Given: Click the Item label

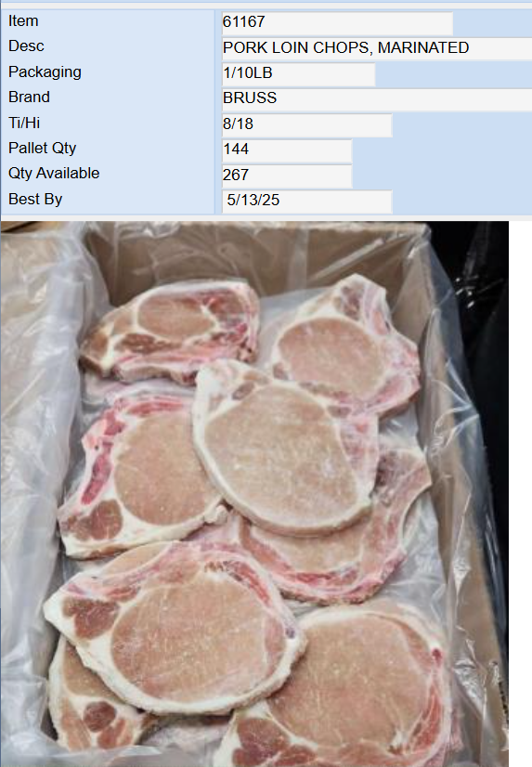Looking at the screenshot, I should point(23,21).
